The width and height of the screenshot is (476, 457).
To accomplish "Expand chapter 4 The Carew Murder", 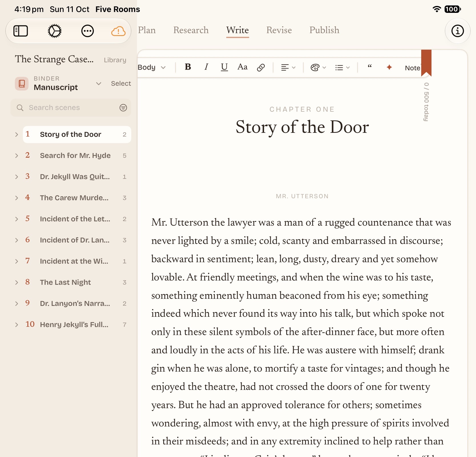I will [17, 198].
